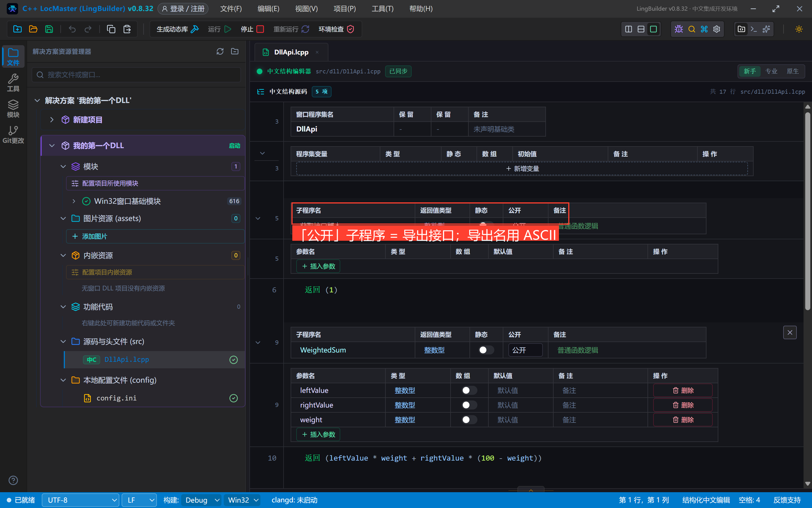
Task: Open the Debug build configuration dropdown
Action: [201, 500]
